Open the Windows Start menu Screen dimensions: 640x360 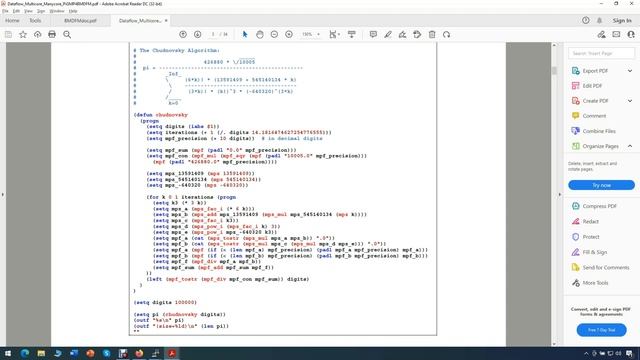tap(8, 353)
